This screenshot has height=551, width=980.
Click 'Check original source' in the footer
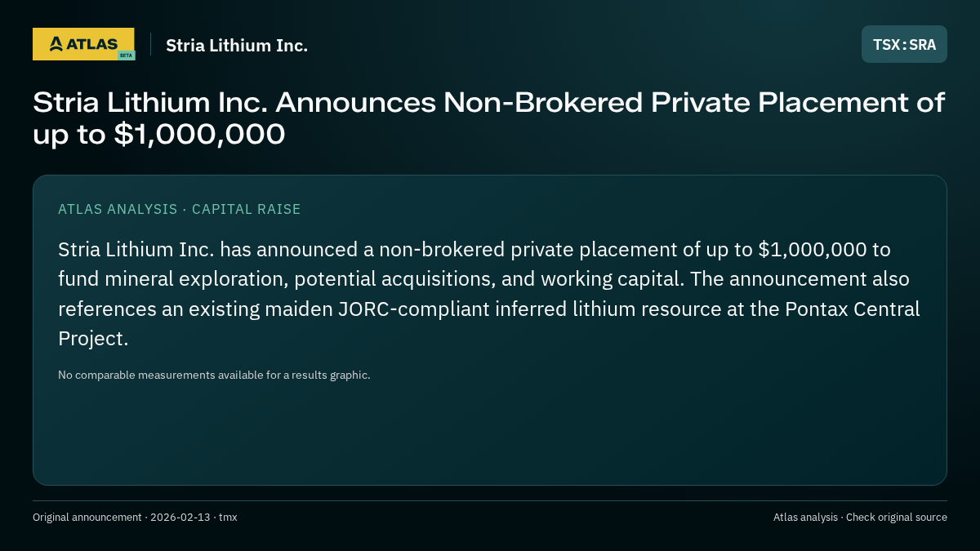click(x=897, y=517)
